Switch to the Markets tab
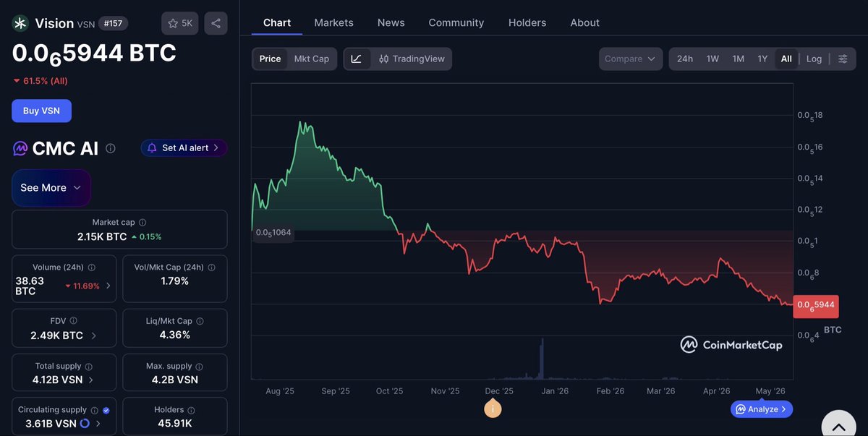The image size is (868, 436). (x=333, y=22)
